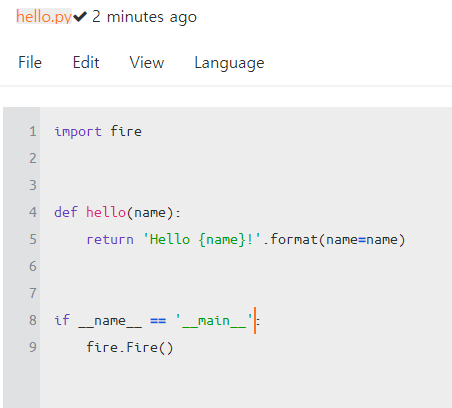The width and height of the screenshot is (452, 408).
Task: Click line number 5 in gutter
Action: (33, 239)
